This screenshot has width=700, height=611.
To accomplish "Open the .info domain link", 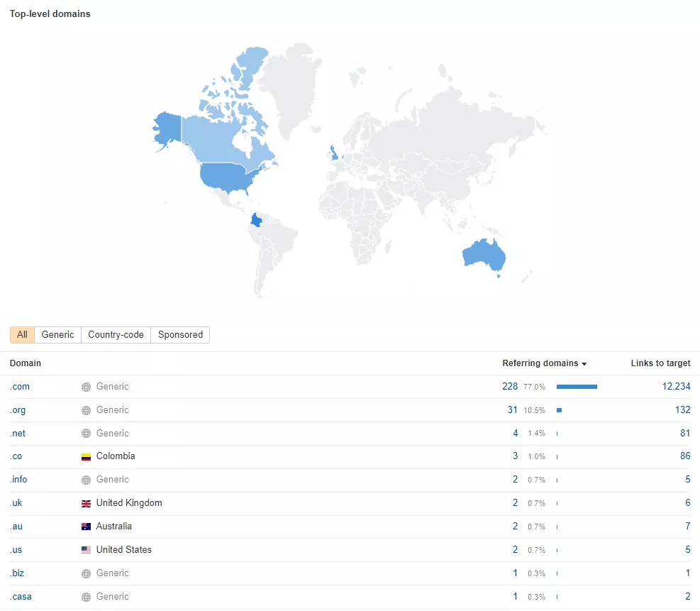I will pos(18,479).
